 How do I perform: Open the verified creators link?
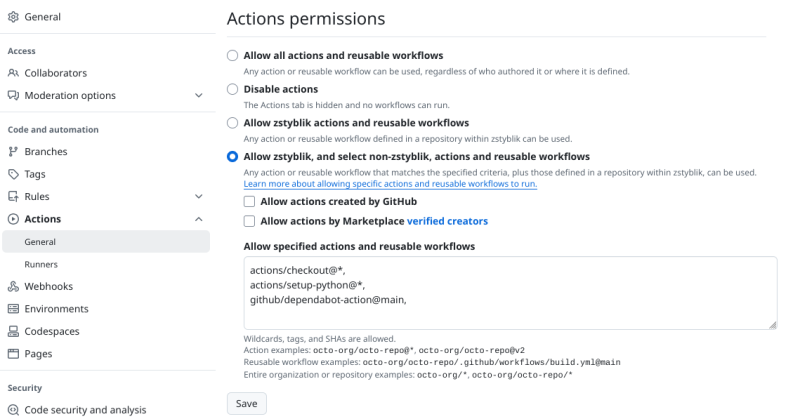[447, 221]
